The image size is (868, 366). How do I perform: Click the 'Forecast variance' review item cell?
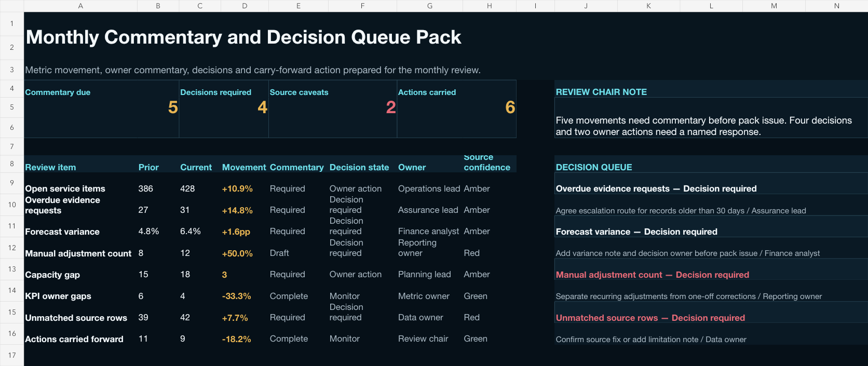point(62,232)
